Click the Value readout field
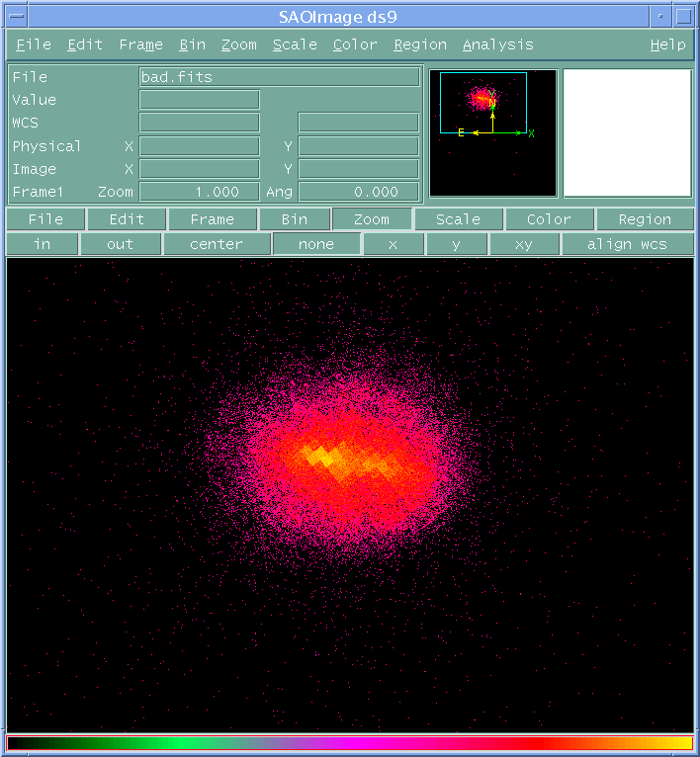 pos(200,100)
